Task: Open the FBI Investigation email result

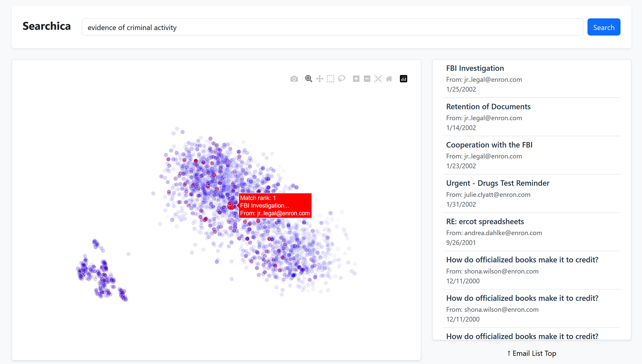Action: tap(475, 68)
